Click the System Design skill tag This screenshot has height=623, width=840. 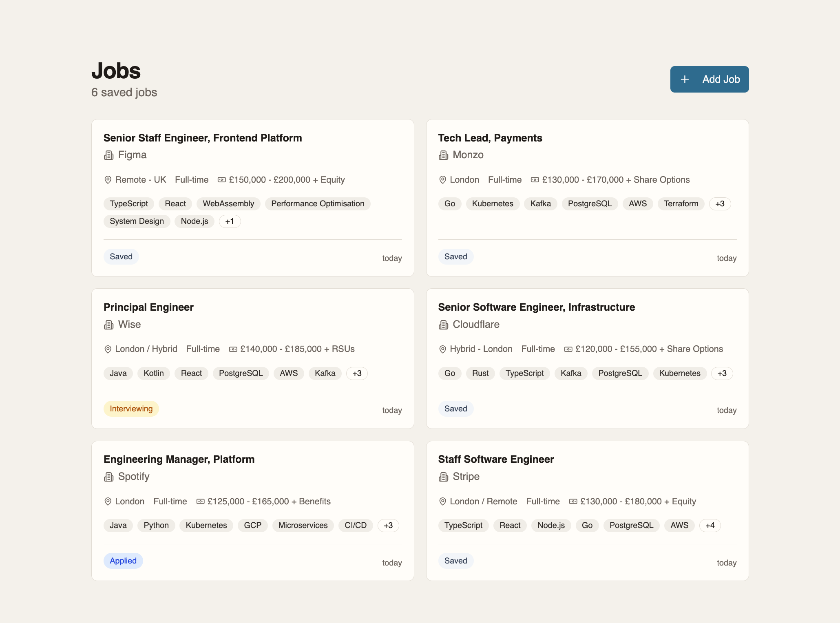(x=137, y=221)
